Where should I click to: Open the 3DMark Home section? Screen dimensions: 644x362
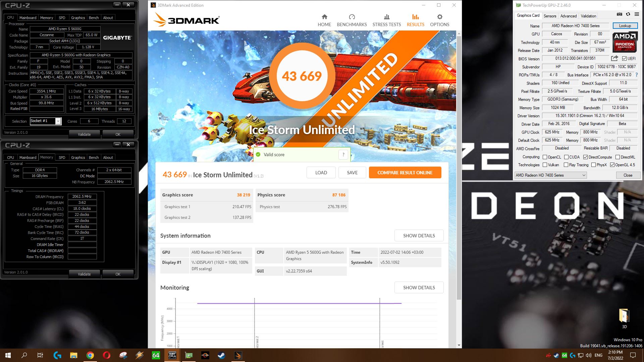(324, 20)
